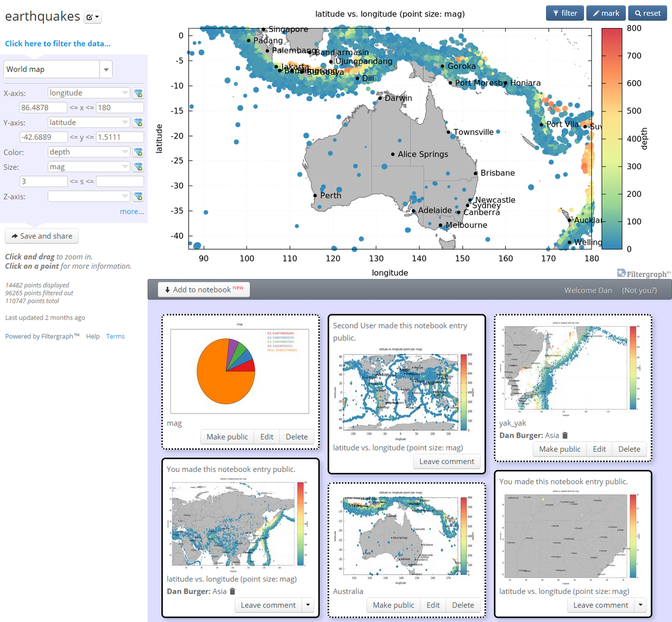
Task: Click the Filtergraph logo below the chart
Action: [x=643, y=273]
